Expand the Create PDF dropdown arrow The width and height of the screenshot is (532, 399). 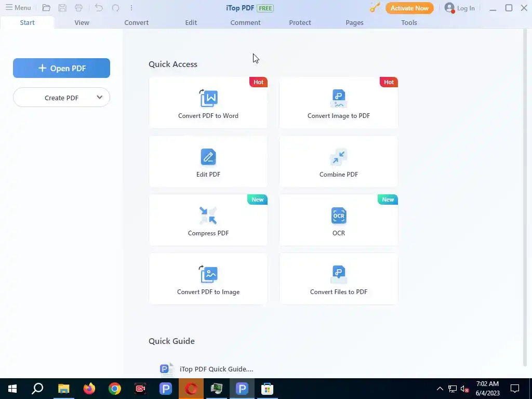(99, 97)
